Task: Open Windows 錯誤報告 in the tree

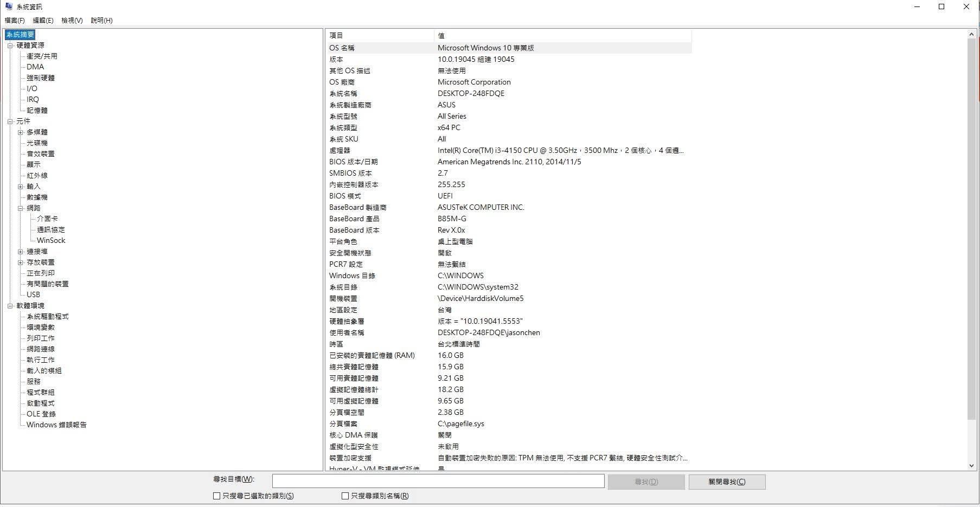Action: click(x=56, y=425)
